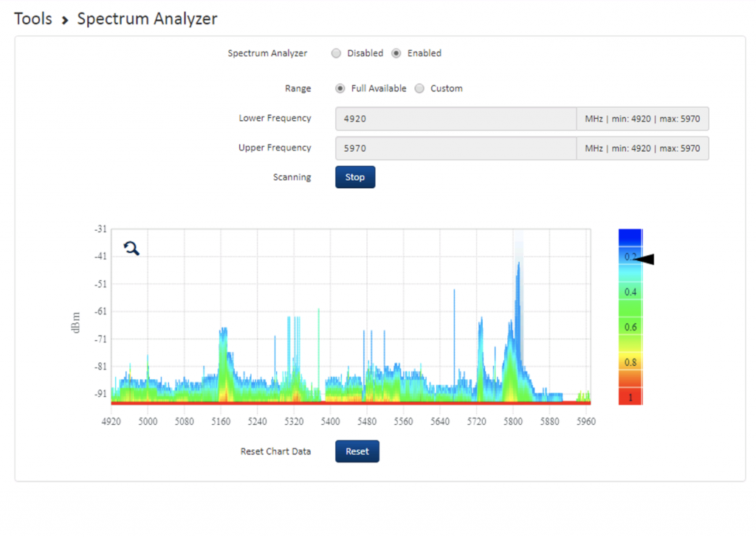Focus the Upper Frequency input field

pyautogui.click(x=456, y=148)
